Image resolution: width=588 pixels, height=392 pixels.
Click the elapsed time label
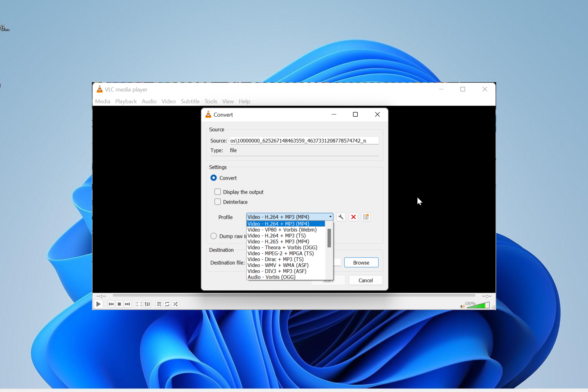point(101,296)
